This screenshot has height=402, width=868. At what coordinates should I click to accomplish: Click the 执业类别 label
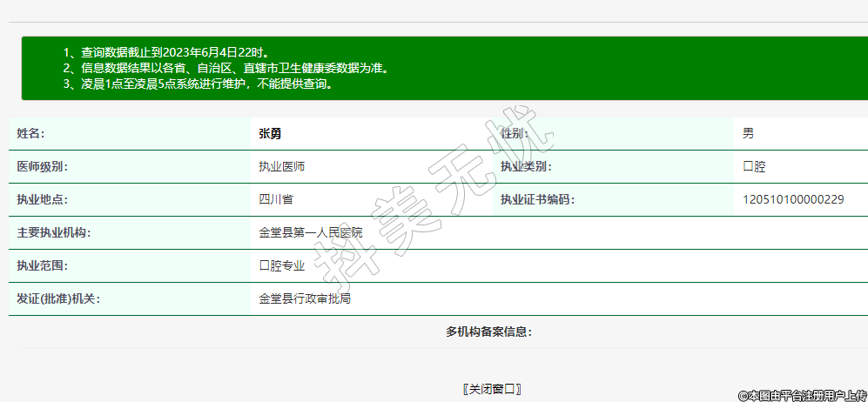coord(526,167)
